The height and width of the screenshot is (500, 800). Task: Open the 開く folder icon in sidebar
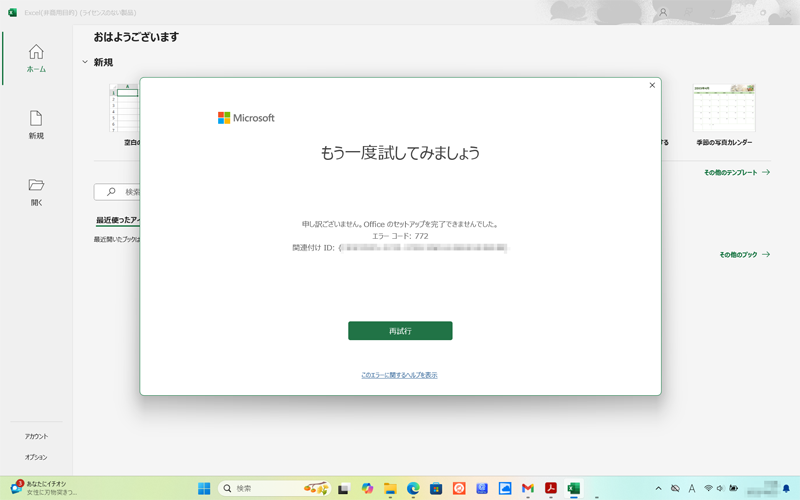coord(36,190)
